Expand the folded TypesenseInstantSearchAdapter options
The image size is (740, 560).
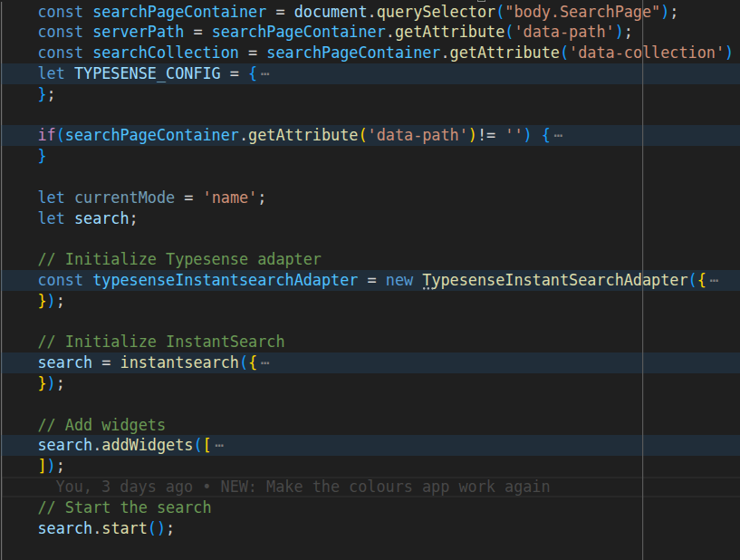pos(714,280)
